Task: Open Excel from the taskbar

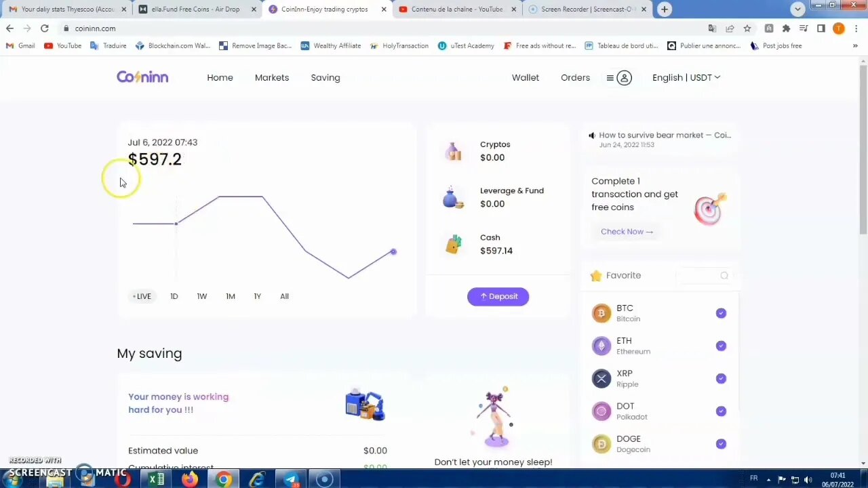Action: [156, 479]
